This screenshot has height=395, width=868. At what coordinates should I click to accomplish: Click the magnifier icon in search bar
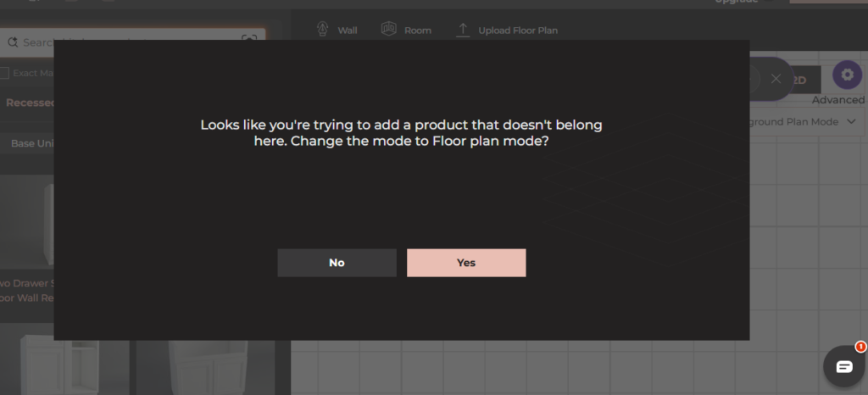[x=12, y=42]
